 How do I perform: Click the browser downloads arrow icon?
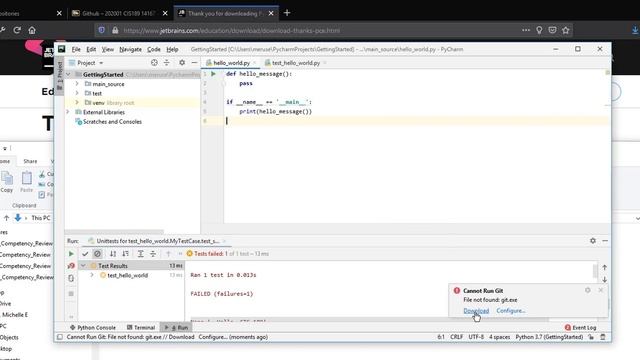635,30
